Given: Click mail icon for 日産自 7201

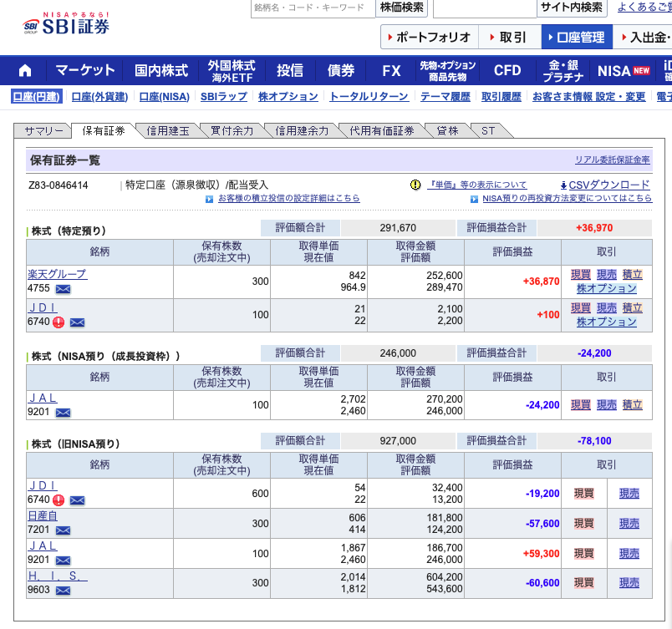Looking at the screenshot, I should coord(63,530).
